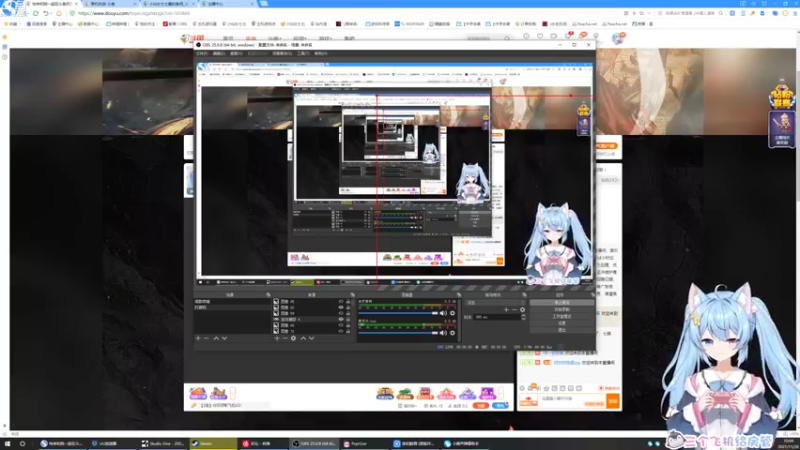Reload the Douyu page in browser toolbar

point(36,13)
